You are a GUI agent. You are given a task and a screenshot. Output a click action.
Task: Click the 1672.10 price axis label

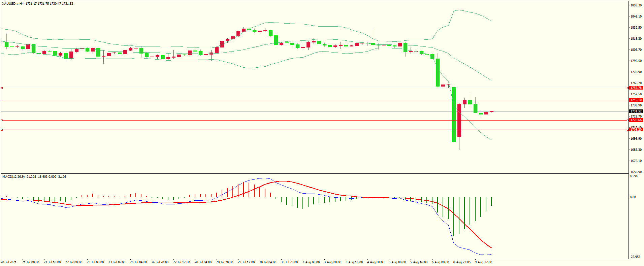[x=636, y=161]
